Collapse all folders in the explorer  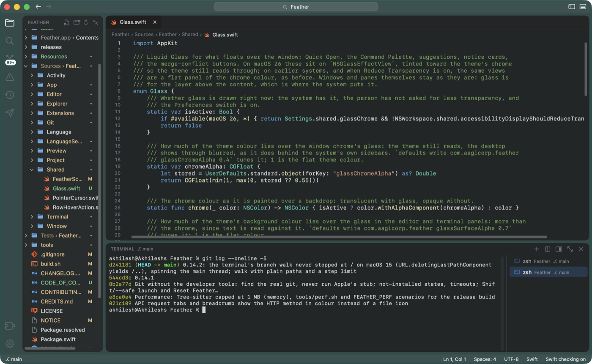pyautogui.click(x=96, y=22)
